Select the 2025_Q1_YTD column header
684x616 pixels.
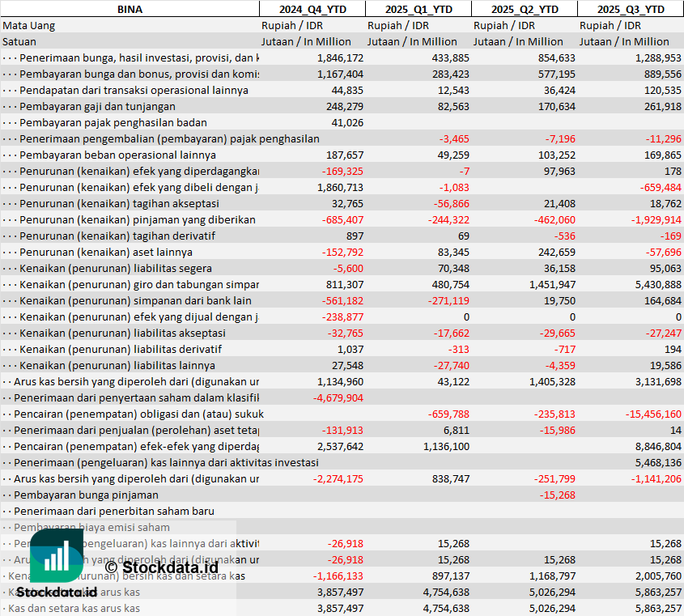(418, 9)
